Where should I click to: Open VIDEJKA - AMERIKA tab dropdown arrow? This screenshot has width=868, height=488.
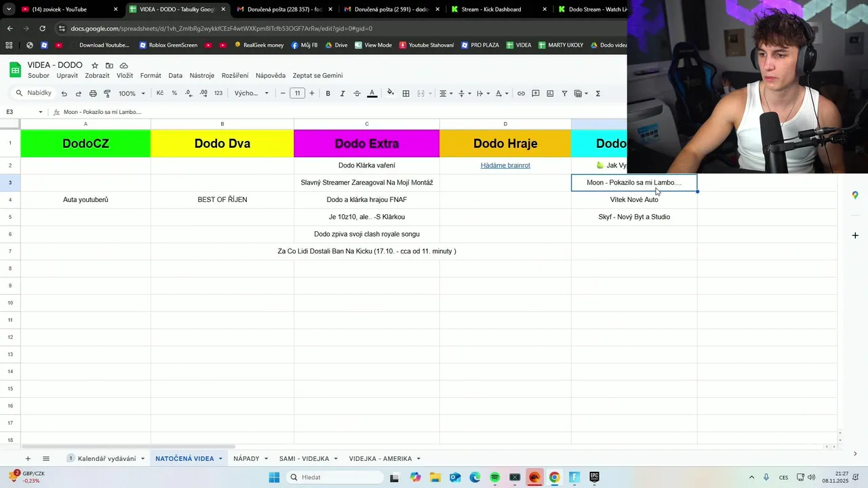pyautogui.click(x=418, y=459)
